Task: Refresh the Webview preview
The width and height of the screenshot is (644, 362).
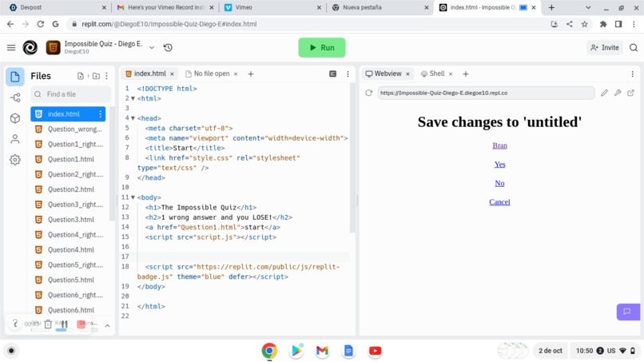Action: (369, 93)
